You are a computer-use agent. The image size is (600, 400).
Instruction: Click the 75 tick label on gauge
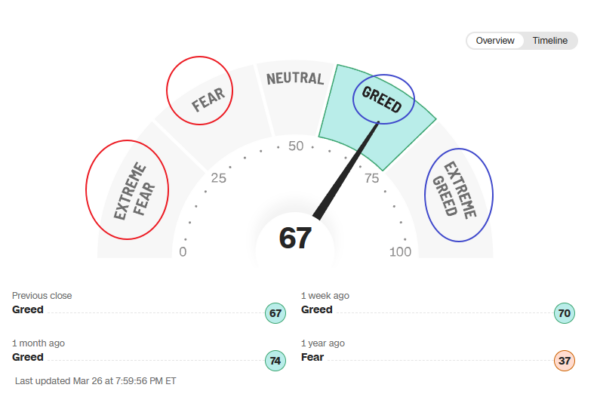(x=372, y=178)
